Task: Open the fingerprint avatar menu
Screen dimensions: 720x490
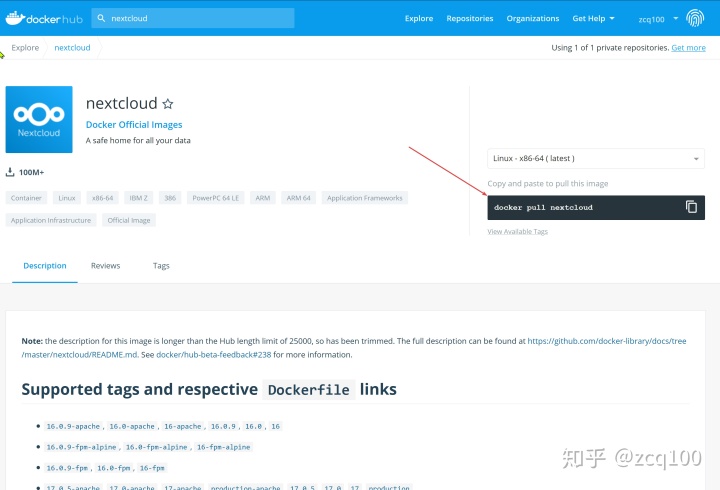Action: 695,18
